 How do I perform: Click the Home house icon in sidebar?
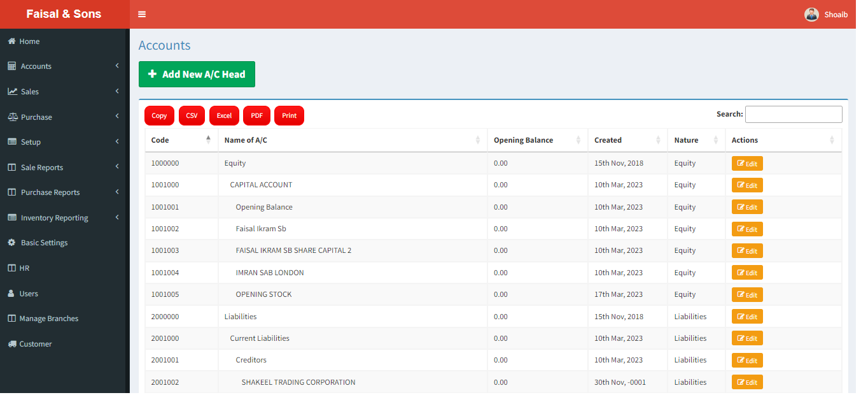click(x=11, y=41)
